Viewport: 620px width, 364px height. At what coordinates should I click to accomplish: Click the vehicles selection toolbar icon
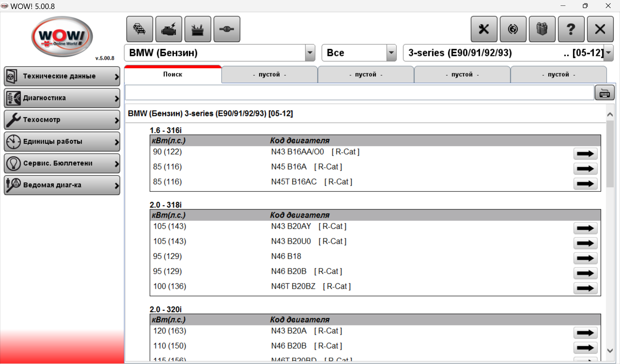point(139,29)
